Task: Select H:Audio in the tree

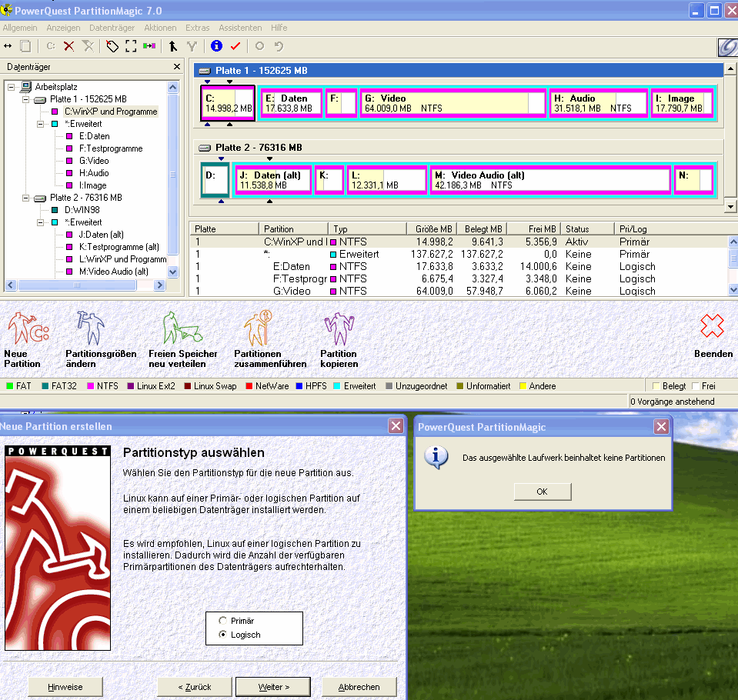Action: click(94, 173)
